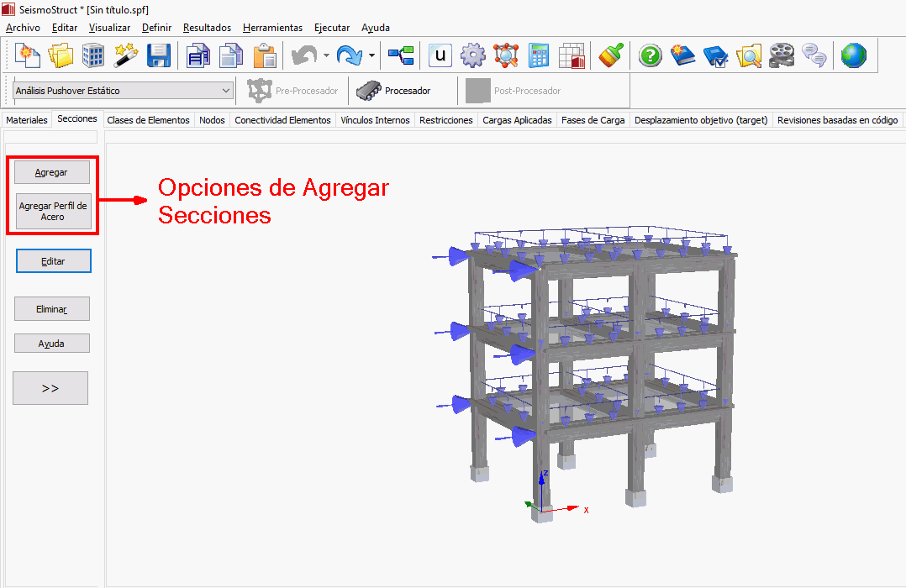Click the globe web icon
This screenshot has width=906, height=588.
tap(853, 56)
